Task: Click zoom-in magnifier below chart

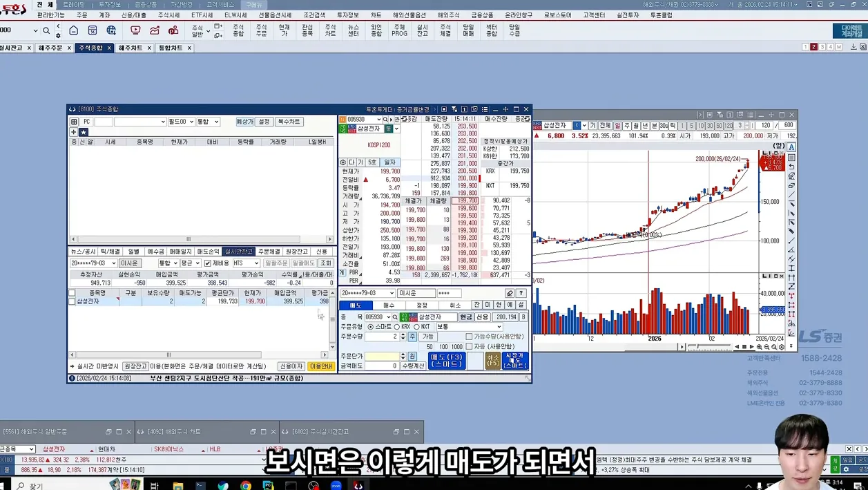Action: coord(760,347)
